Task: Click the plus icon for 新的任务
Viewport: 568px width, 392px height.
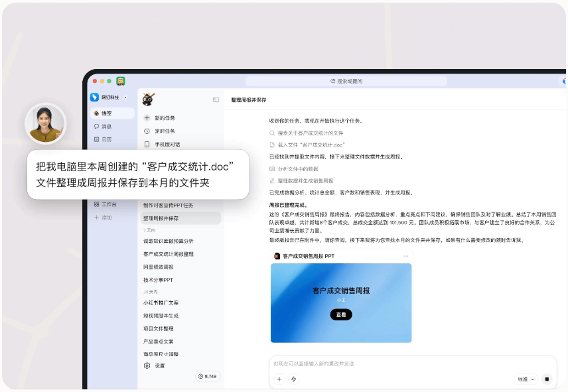Action: pos(147,117)
